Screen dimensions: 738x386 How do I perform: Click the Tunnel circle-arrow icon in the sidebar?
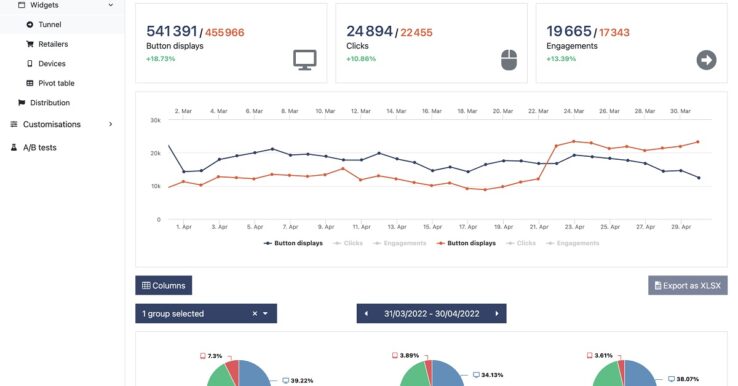tap(30, 24)
